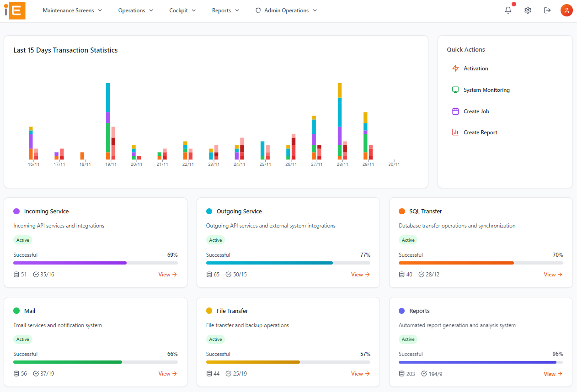Click the File Transfer success progress bar
577x392 pixels.
tap(288, 362)
